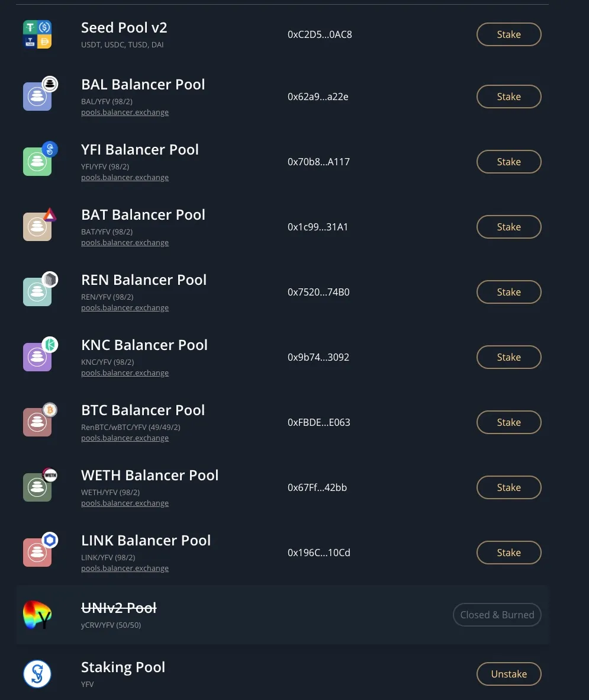The image size is (589, 700).
Task: Click the REN pool address 0x7520...74B0
Action: [x=318, y=292]
